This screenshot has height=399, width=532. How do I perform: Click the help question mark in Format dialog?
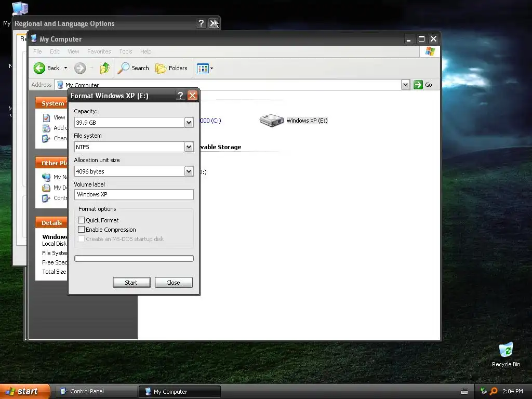[180, 96]
